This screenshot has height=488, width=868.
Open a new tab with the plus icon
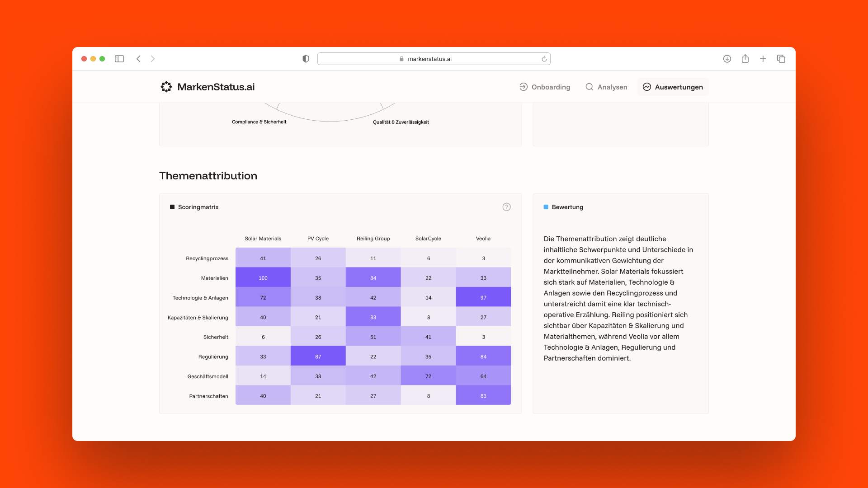pyautogui.click(x=763, y=59)
